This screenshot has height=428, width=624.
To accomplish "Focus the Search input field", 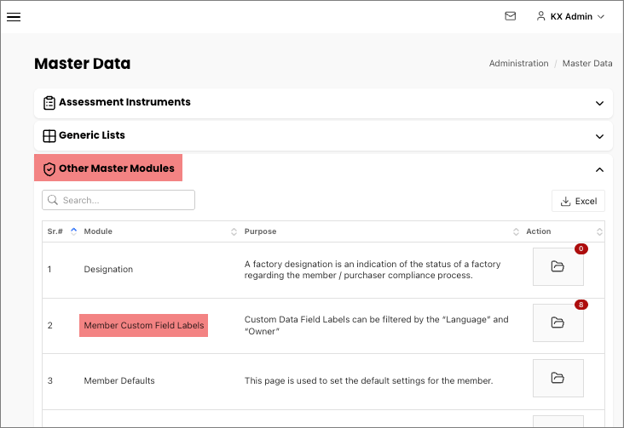I will [119, 200].
